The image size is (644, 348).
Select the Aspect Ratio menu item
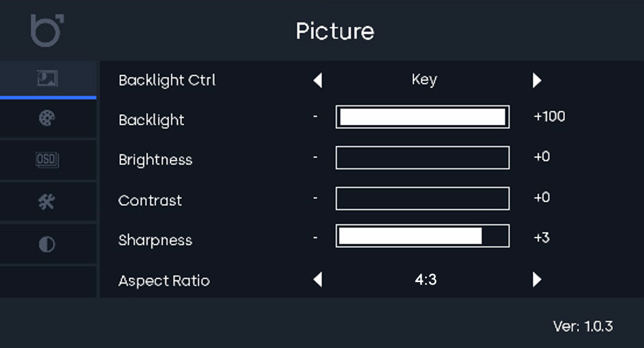point(164,281)
